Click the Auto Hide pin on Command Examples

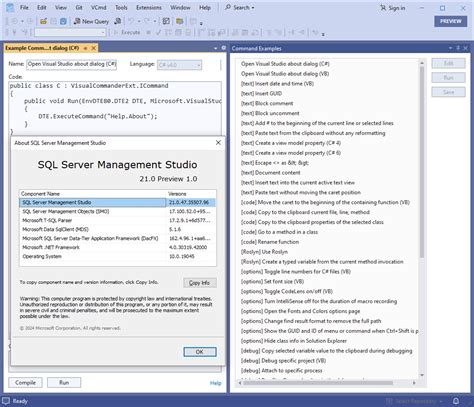tap(458, 48)
